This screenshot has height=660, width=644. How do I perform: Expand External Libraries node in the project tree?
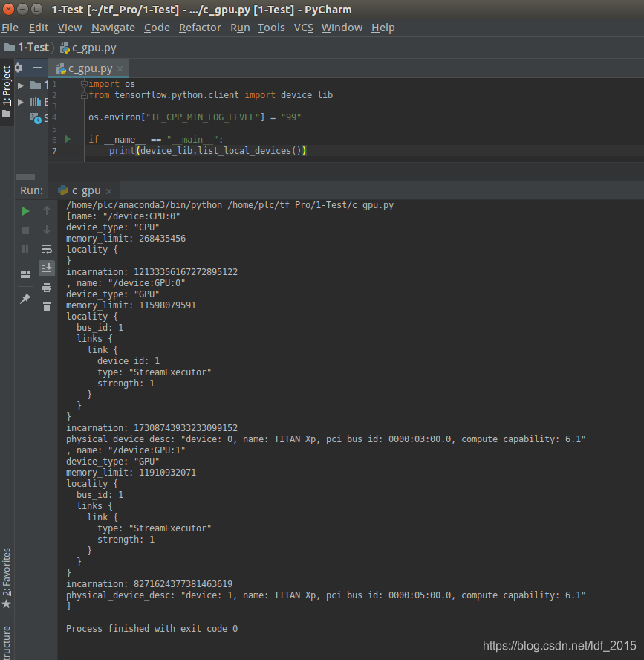click(20, 102)
